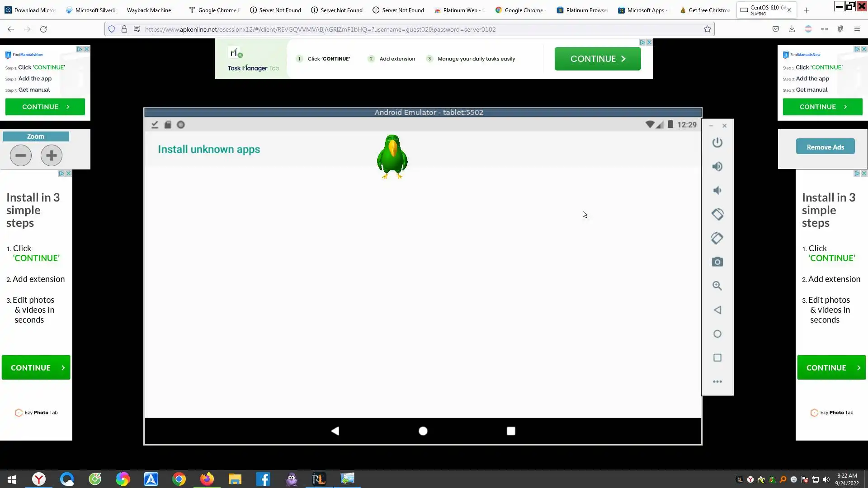This screenshot has height=488, width=868.
Task: Tap the Android recents square button
Action: tap(511, 431)
